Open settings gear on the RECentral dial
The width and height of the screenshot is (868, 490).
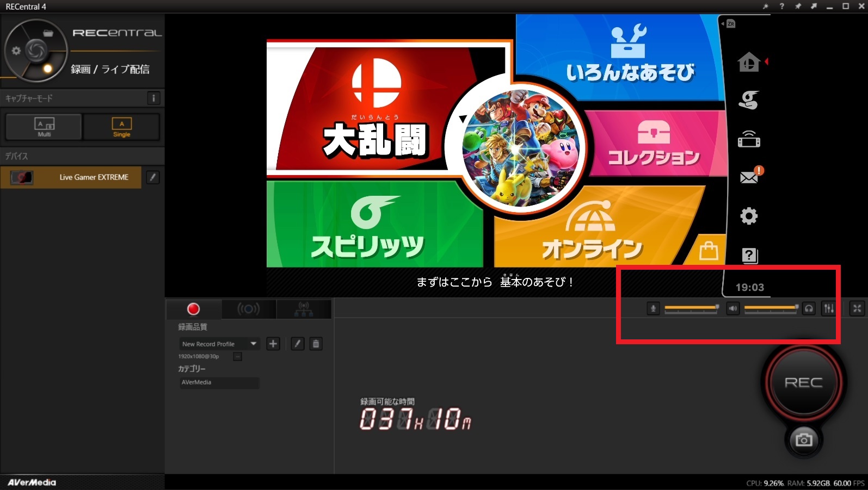pyautogui.click(x=16, y=51)
